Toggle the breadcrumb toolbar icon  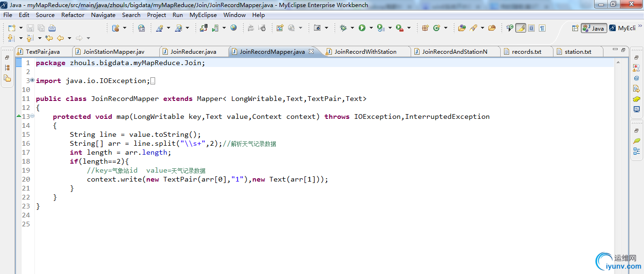[510, 28]
